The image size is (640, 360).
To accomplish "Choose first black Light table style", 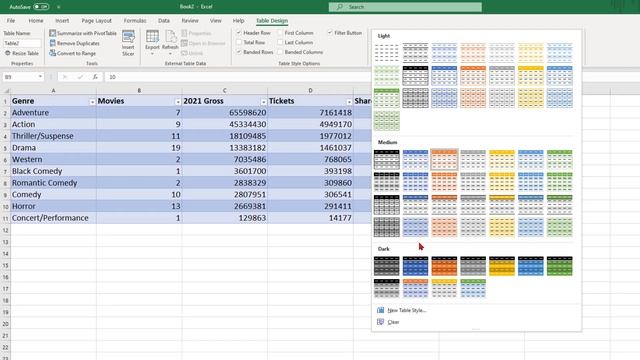I will click(416, 53).
